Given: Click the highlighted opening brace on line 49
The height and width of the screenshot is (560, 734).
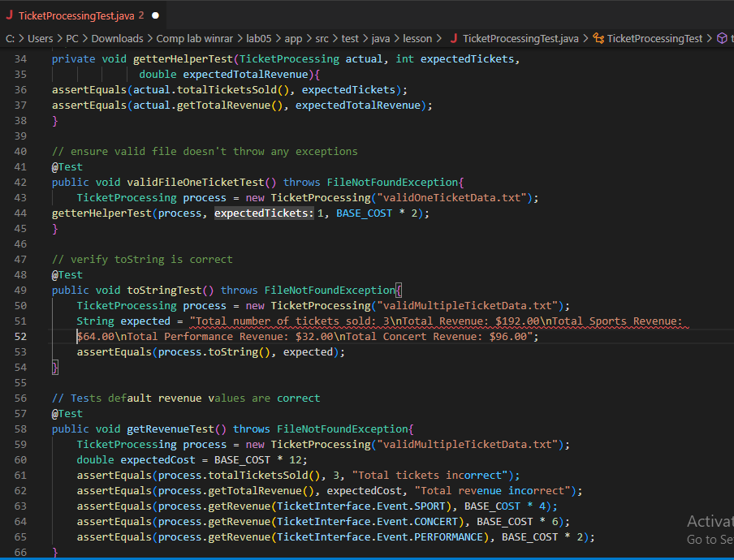Looking at the screenshot, I should [399, 291].
